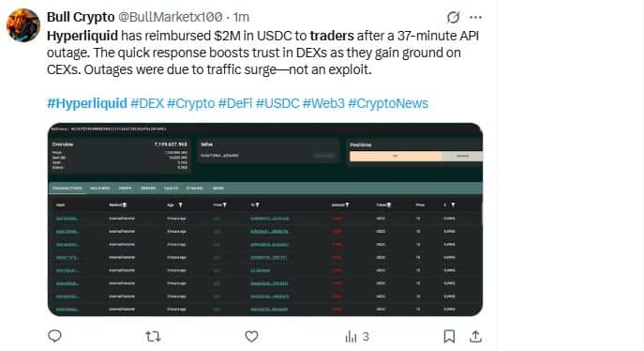Screen dimensions: 644x351
Task: Open the #DeFi hashtag
Action: pyautogui.click(x=235, y=103)
